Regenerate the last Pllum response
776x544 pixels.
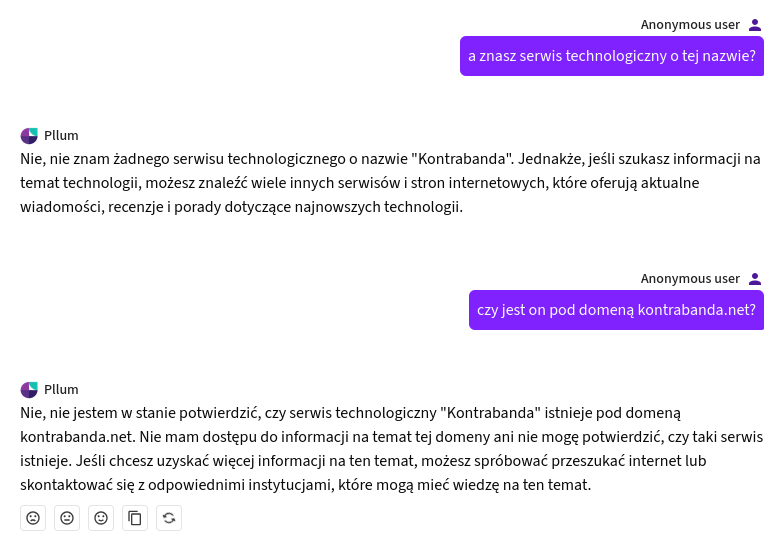coord(169,518)
